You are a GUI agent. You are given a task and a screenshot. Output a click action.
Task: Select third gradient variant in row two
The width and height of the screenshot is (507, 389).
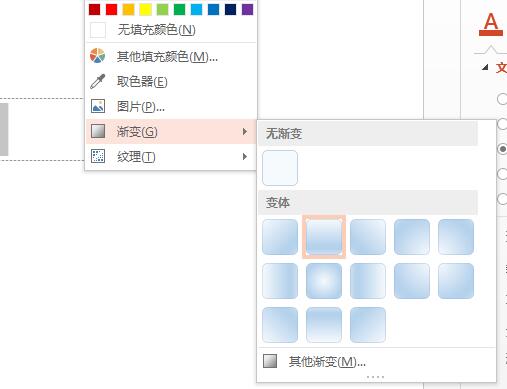tap(368, 281)
